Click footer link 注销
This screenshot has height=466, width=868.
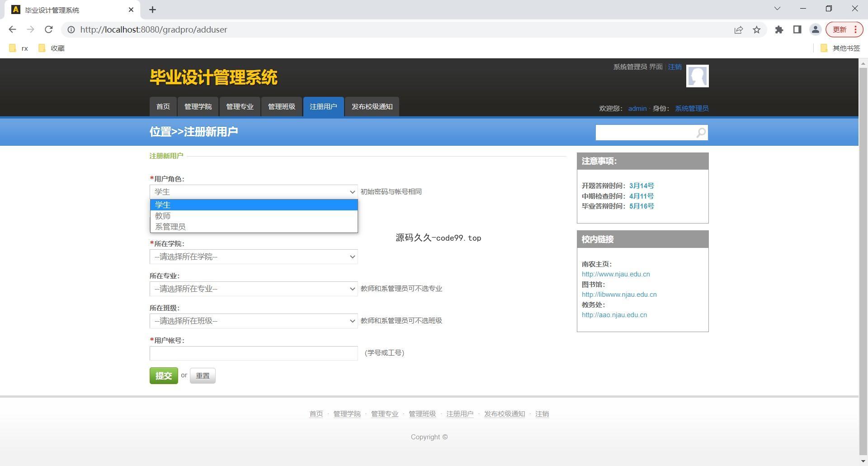(x=542, y=414)
